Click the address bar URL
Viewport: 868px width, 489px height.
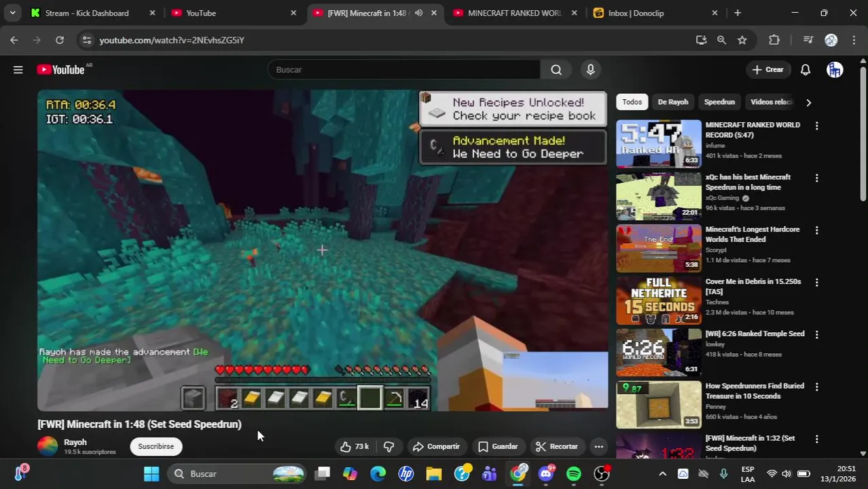pos(172,40)
